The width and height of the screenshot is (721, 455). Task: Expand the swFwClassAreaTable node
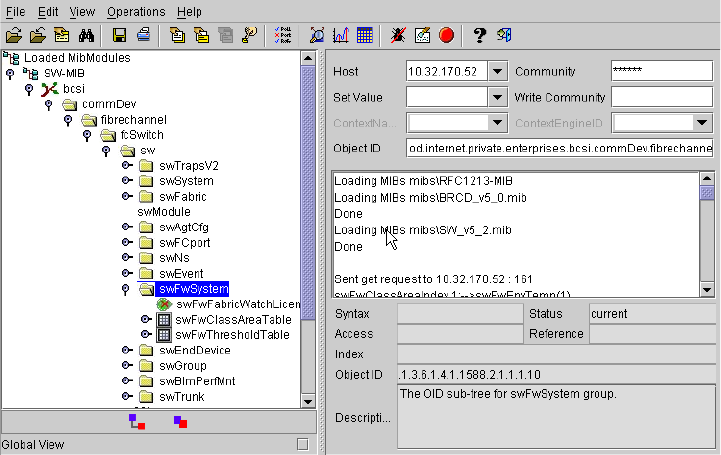pyautogui.click(x=146, y=320)
